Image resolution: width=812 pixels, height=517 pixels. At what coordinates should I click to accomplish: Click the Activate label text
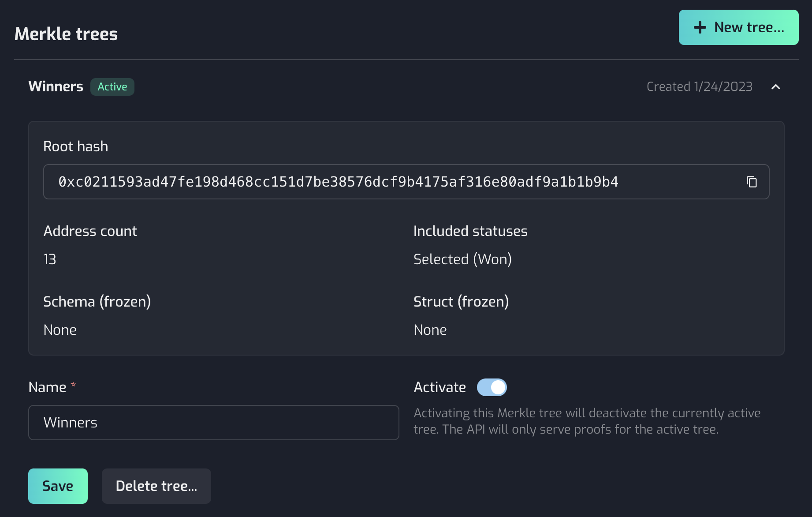(x=440, y=387)
